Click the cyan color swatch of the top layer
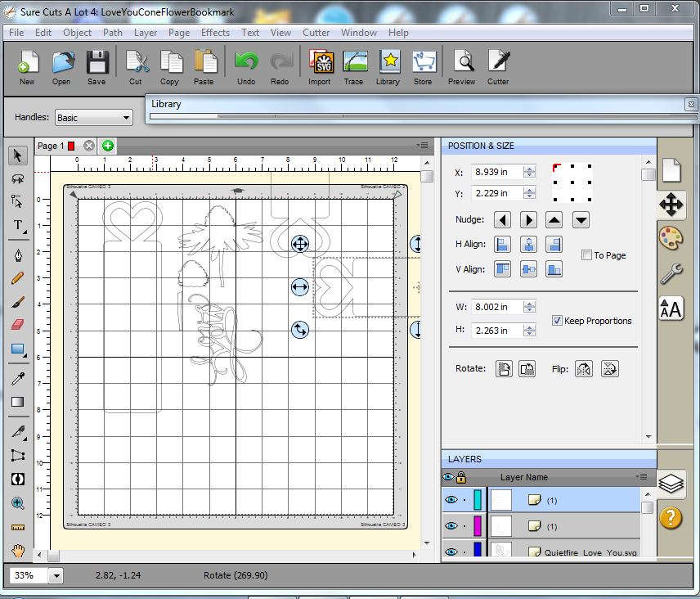The height and width of the screenshot is (599, 700). pos(478,500)
